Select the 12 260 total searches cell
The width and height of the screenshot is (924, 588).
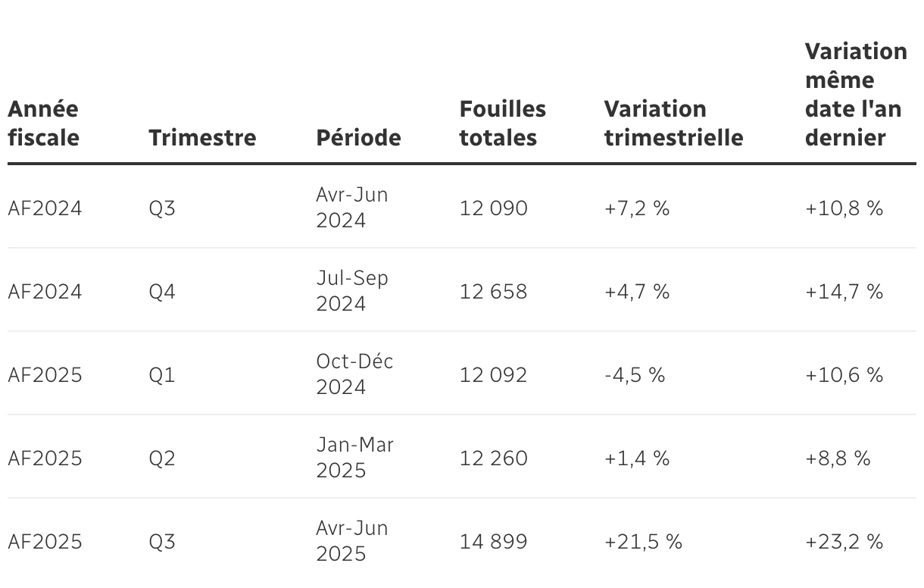[x=493, y=458]
